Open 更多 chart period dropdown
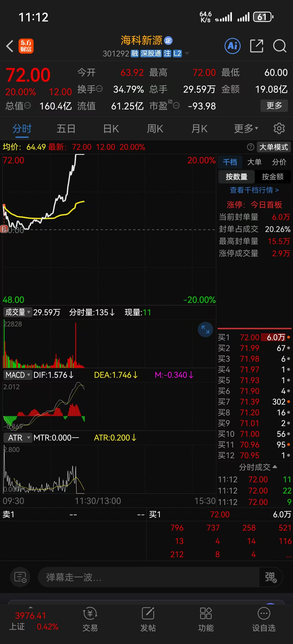The image size is (293, 644). 246,129
